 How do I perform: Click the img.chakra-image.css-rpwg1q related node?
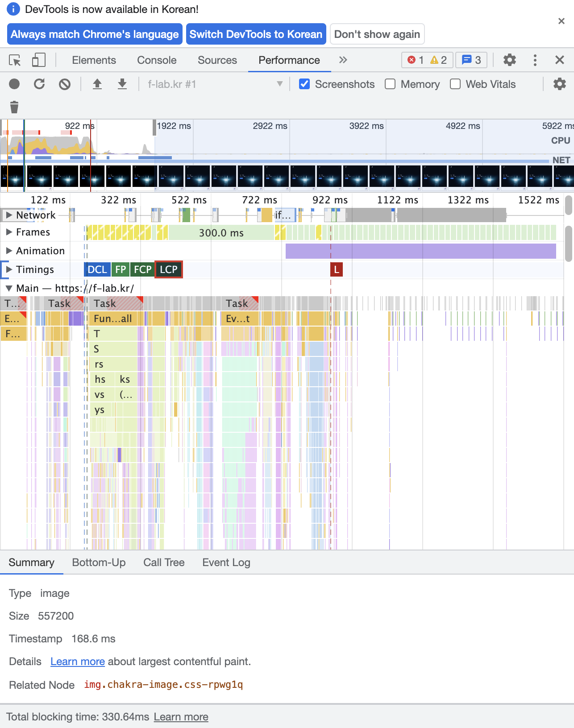[163, 684]
